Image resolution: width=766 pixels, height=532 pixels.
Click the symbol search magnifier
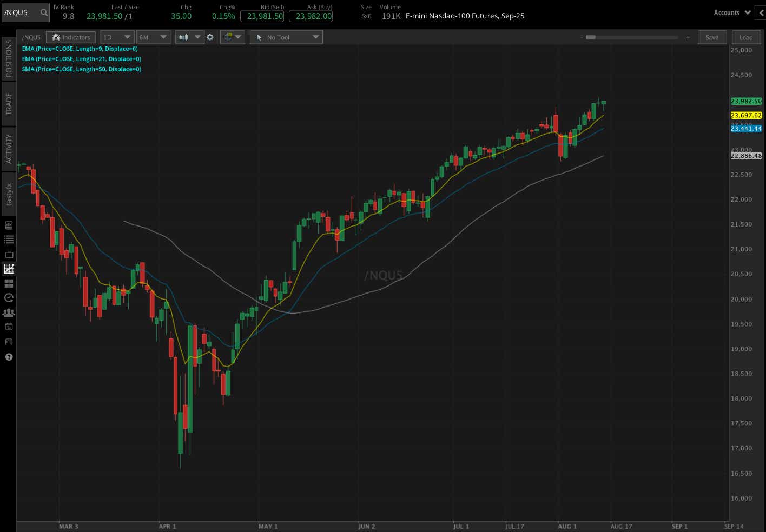click(43, 12)
